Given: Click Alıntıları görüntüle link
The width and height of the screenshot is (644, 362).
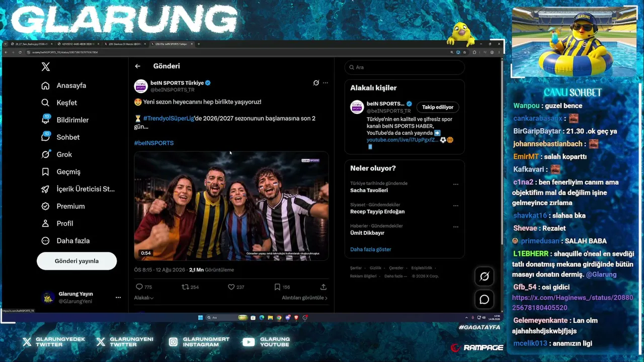Looking at the screenshot, I should tap(304, 298).
